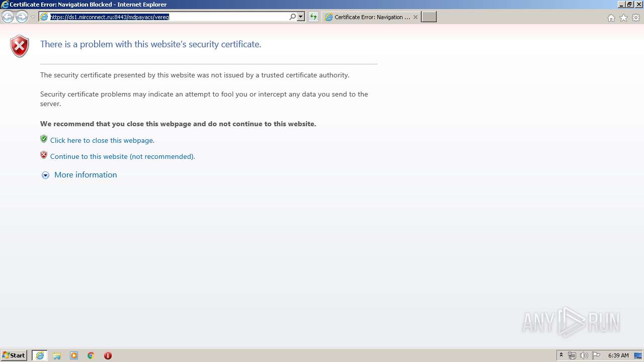This screenshot has width=644, height=362.
Task: Click the green shield close-webpage icon
Action: point(44,139)
